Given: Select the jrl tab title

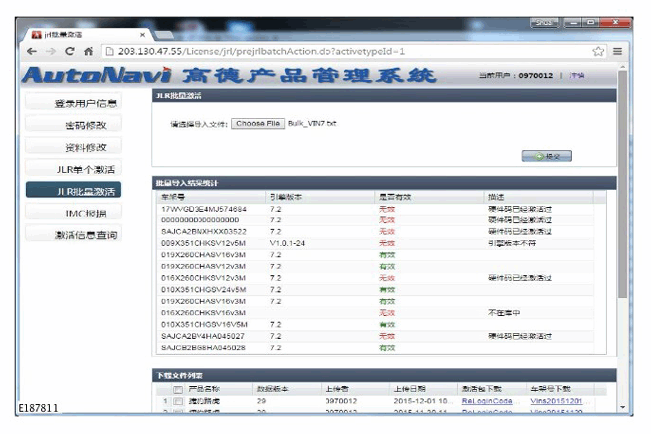Looking at the screenshot, I should click(63, 35).
